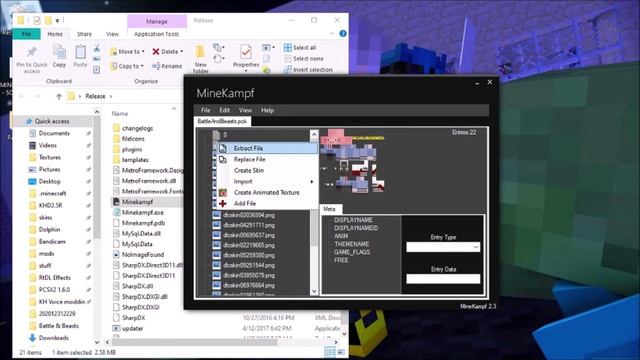
Task: Select GAME_FLAGS meta entry
Action: (352, 252)
